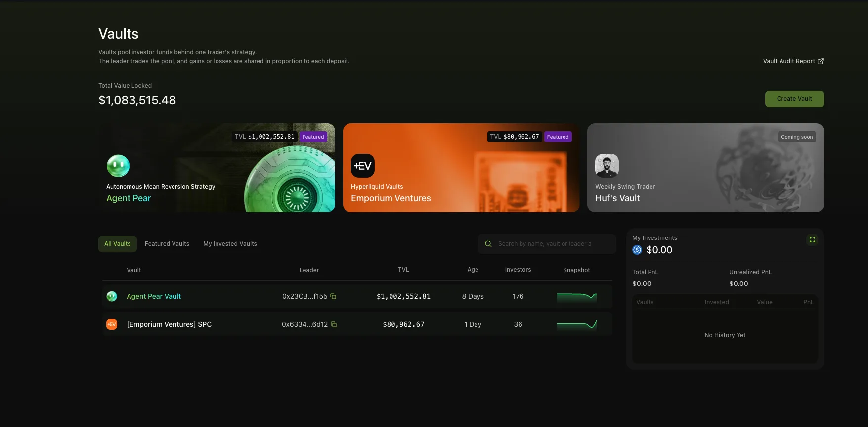
Task: Click the Snapshot column header
Action: [576, 270]
